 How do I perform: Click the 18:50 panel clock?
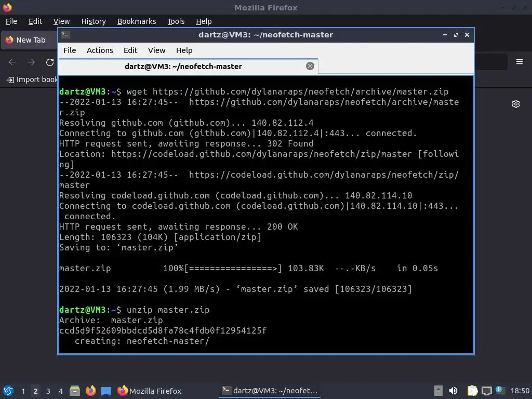(520, 391)
